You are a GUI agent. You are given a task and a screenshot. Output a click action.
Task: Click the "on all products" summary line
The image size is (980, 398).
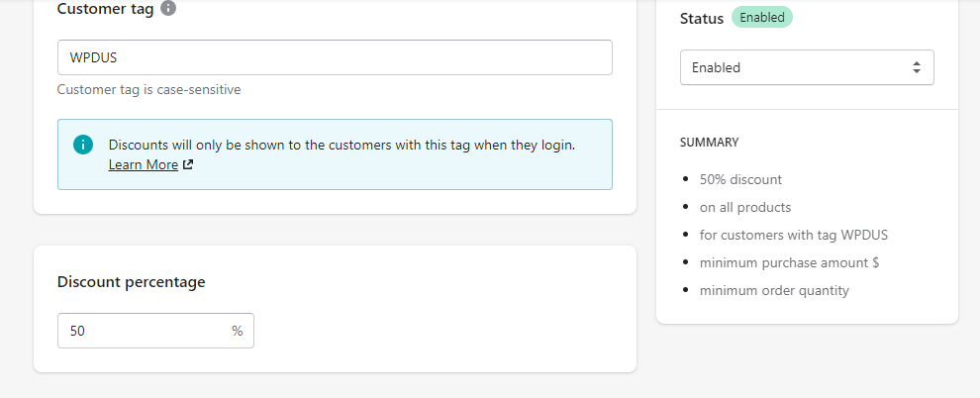pos(744,208)
